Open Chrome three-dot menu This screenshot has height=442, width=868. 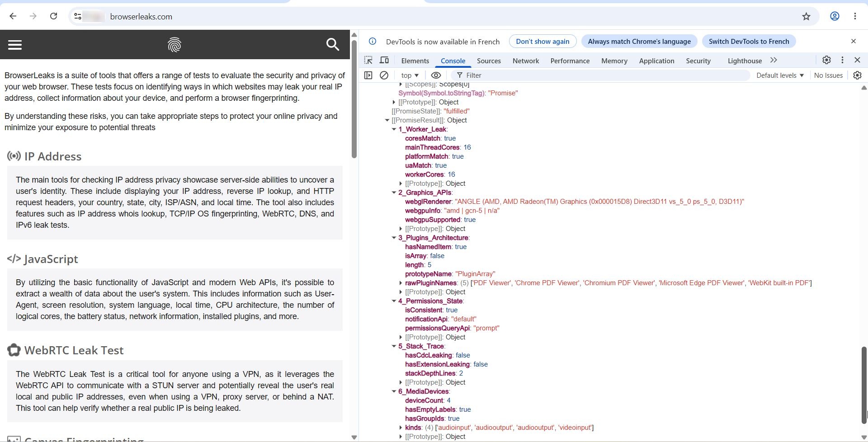click(855, 16)
